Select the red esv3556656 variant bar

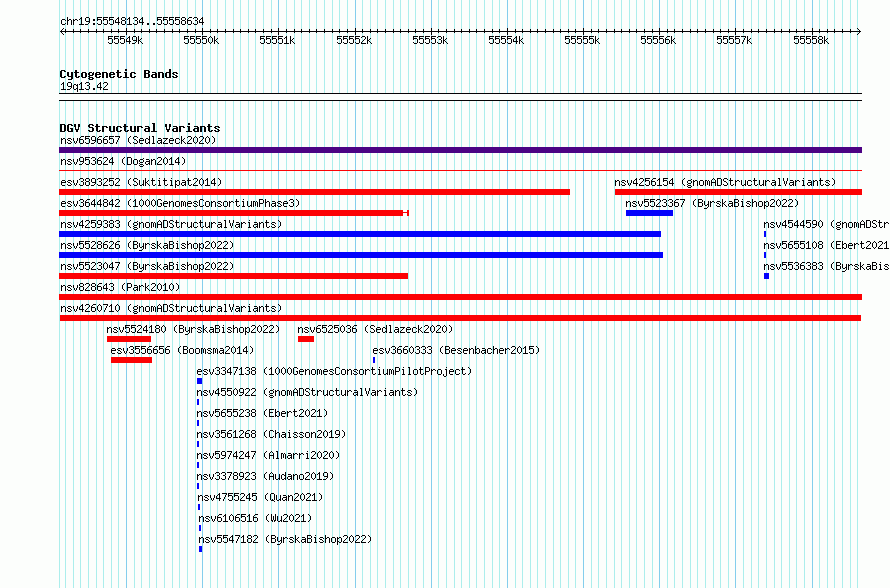pyautogui.click(x=132, y=360)
